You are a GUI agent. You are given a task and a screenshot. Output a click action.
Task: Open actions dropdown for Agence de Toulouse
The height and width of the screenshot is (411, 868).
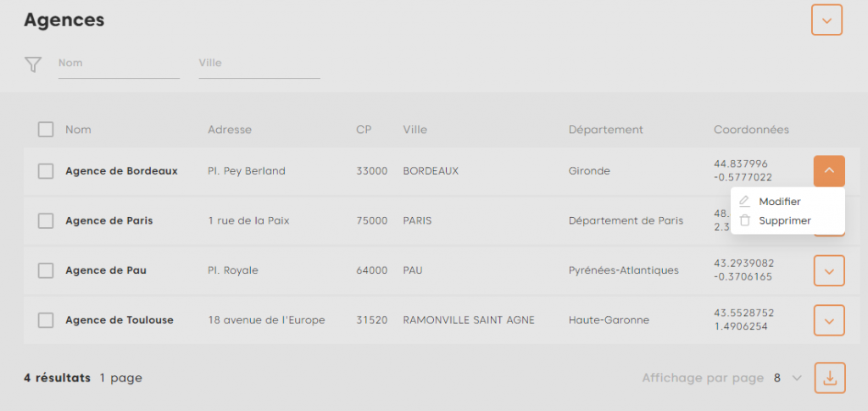(829, 320)
